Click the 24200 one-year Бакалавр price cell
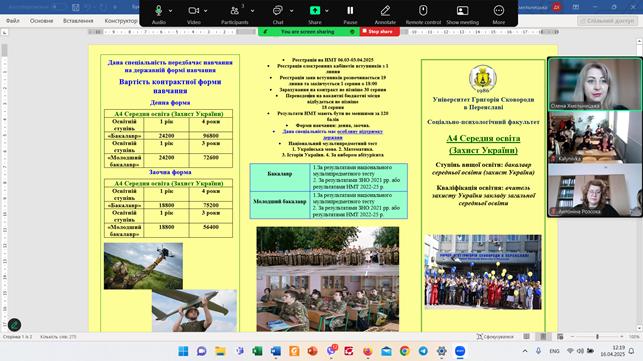 pyautogui.click(x=166, y=136)
